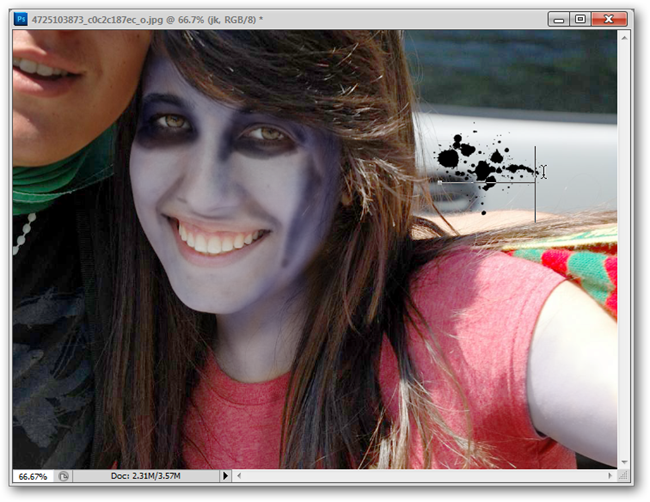Click the vertical scrollbar down arrow
Image resolution: width=650 pixels, height=502 pixels.
(625, 461)
